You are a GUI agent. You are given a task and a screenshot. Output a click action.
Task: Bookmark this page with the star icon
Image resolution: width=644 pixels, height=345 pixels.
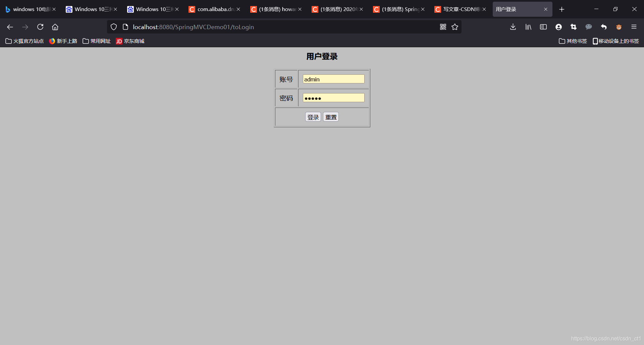(x=455, y=27)
